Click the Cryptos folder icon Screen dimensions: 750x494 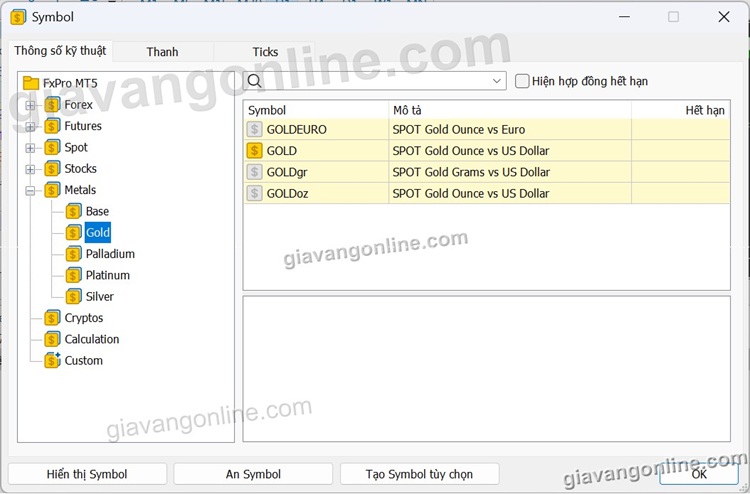(53, 318)
